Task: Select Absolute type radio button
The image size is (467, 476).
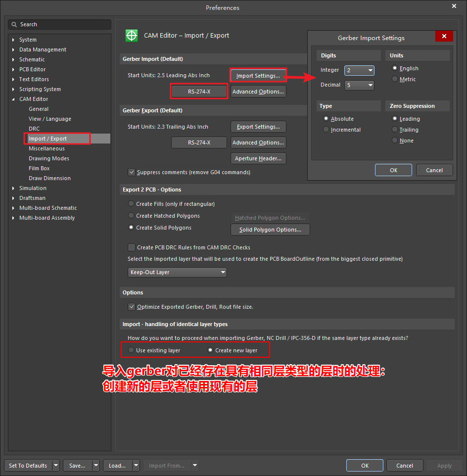Action: click(x=326, y=118)
